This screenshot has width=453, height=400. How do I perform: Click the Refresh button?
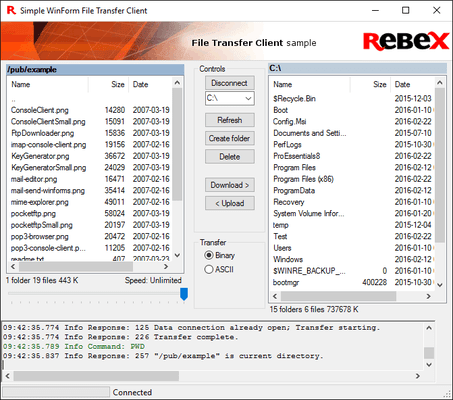coord(230,120)
